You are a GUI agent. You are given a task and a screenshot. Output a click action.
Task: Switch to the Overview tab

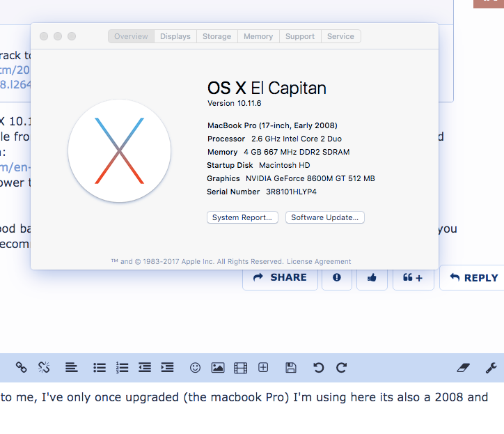tap(131, 36)
